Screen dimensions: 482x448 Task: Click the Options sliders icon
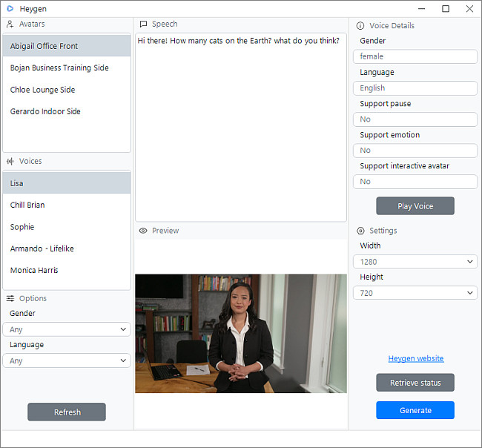10,298
